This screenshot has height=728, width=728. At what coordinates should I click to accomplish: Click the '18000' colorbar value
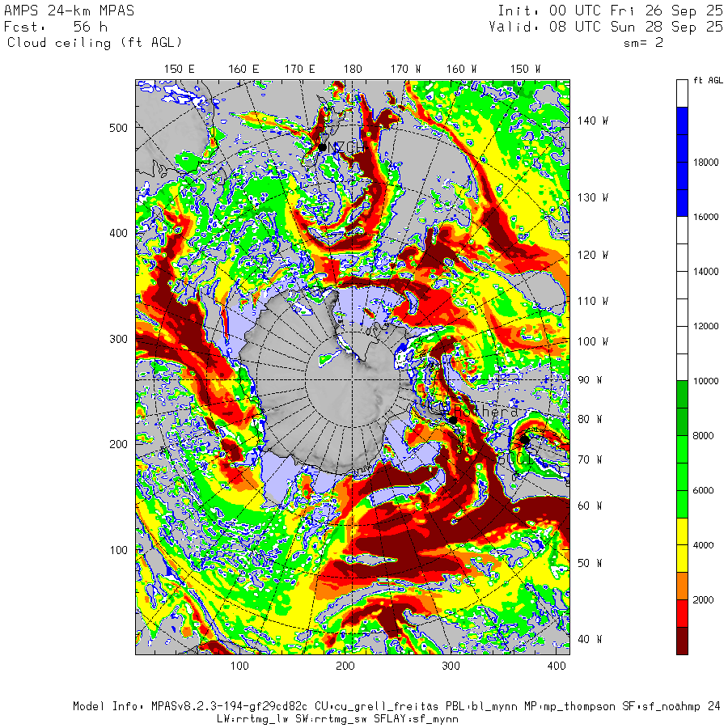pyautogui.click(x=705, y=162)
